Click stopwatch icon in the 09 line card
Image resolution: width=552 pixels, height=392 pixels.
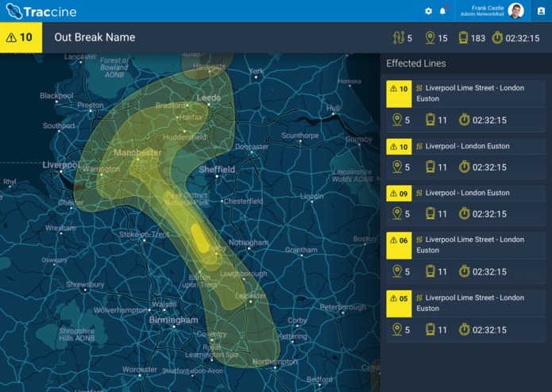click(x=465, y=213)
